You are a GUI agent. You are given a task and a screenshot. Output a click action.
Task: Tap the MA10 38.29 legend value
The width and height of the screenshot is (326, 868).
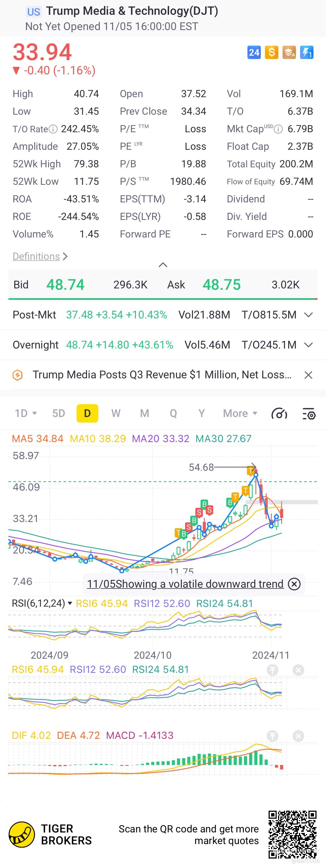coord(98,439)
